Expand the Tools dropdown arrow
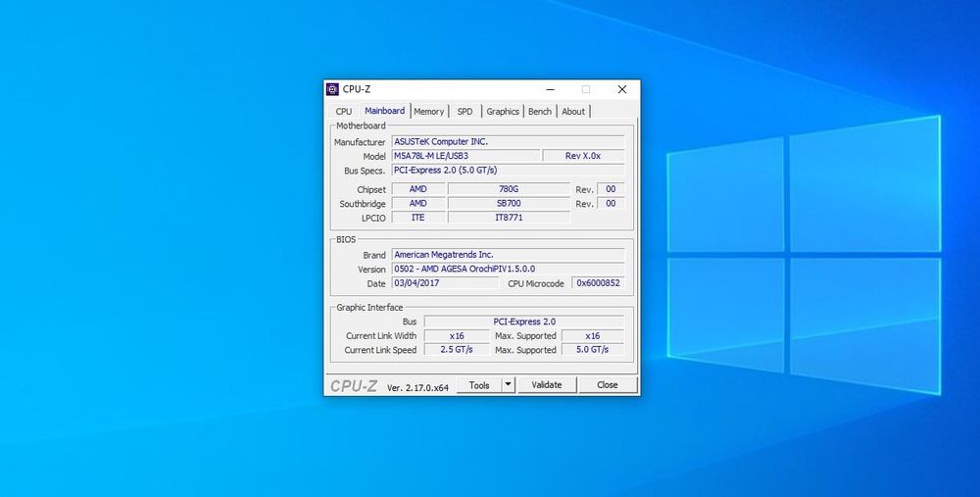The height and width of the screenshot is (497, 980). coord(509,385)
